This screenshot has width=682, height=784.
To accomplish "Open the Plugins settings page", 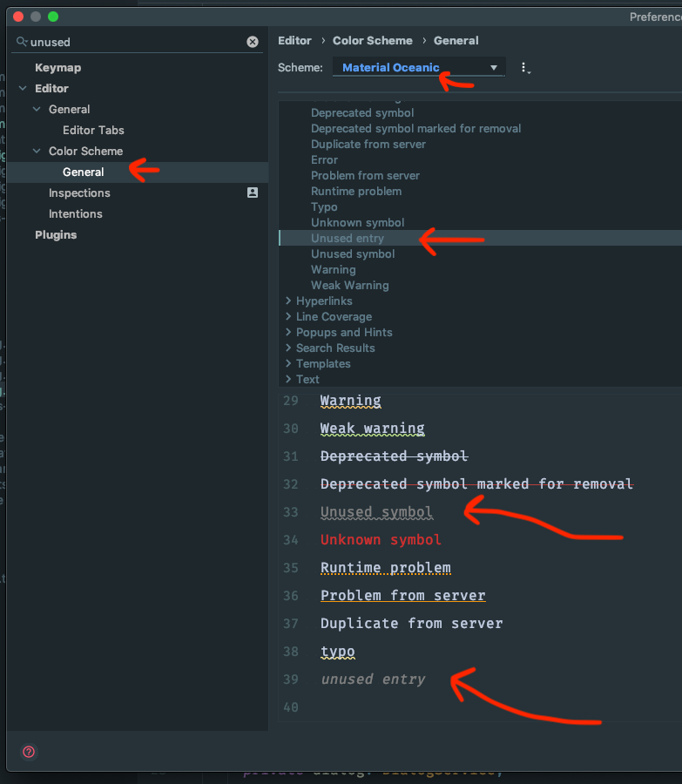I will coord(56,235).
